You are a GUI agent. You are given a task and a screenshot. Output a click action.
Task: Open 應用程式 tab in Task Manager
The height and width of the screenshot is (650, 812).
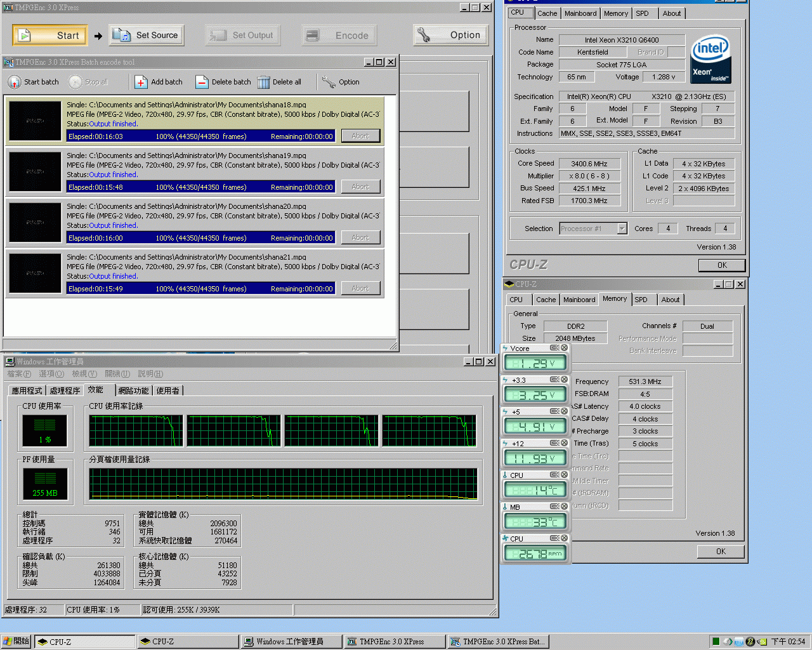27,390
